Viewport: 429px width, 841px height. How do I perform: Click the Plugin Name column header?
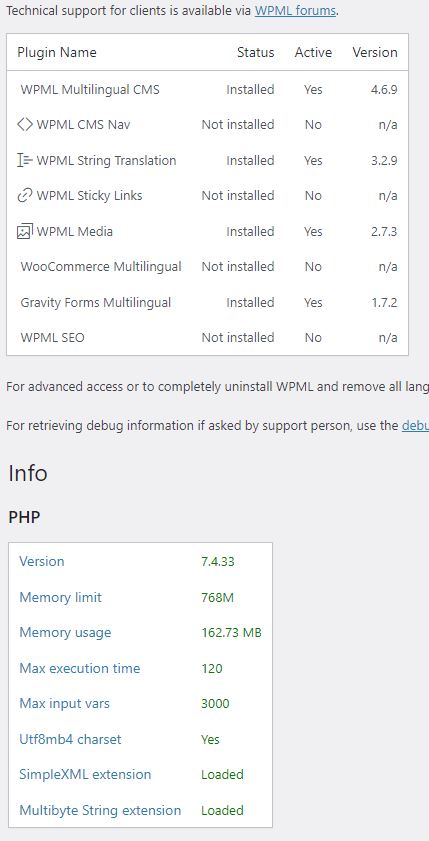point(57,53)
